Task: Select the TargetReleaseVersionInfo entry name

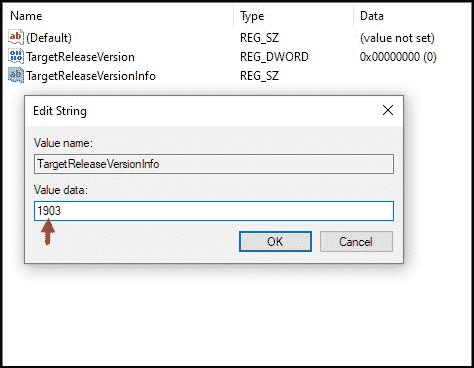Action: 91,76
